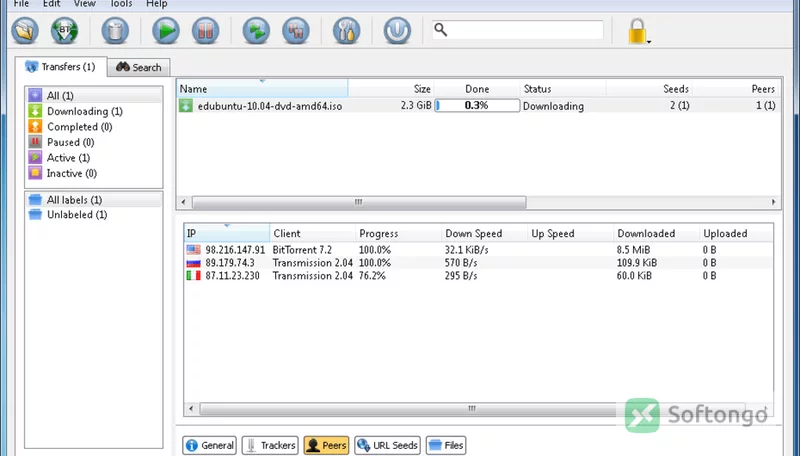This screenshot has height=456, width=800.
Task: Switch to the Transfers (1) tab
Action: [61, 67]
